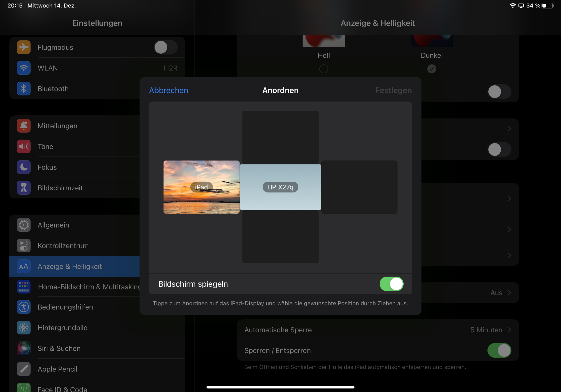The height and width of the screenshot is (392, 561).
Task: Open Kontrollzentrum in the sidebar
Action: [63, 246]
